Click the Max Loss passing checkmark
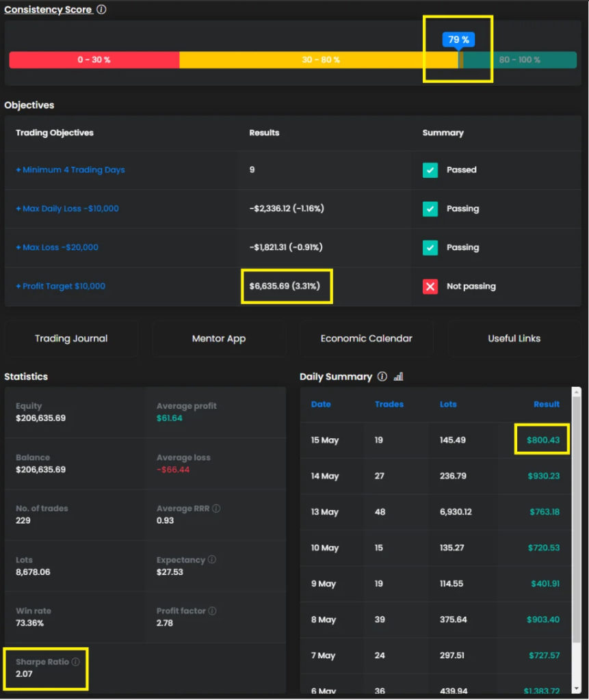Viewport: 589px width, 700px height. click(430, 247)
